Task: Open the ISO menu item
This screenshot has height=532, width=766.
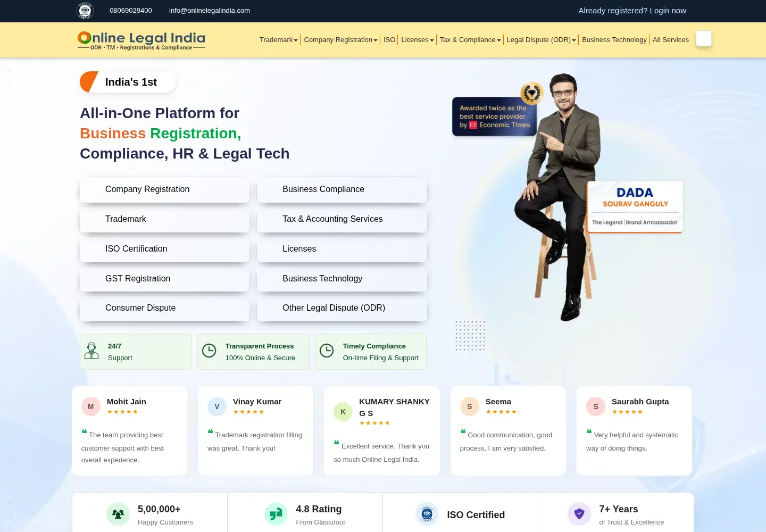Action: pyautogui.click(x=389, y=40)
